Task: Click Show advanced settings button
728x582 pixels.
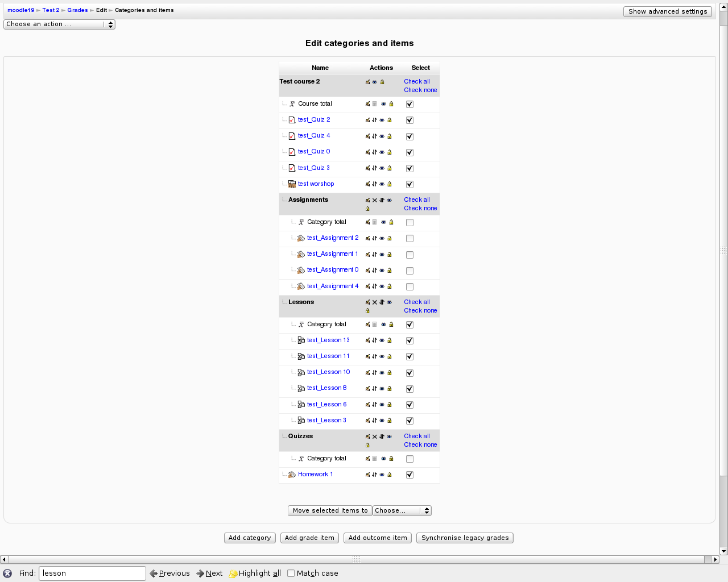Action: pyautogui.click(x=667, y=11)
